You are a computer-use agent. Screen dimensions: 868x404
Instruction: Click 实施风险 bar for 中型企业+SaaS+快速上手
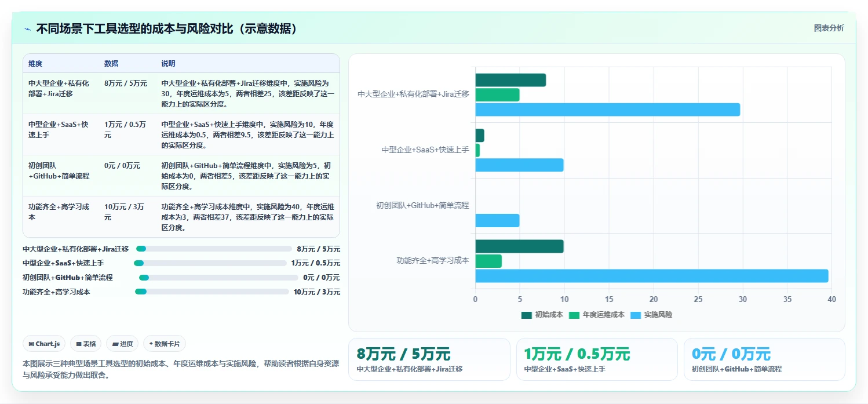point(519,165)
